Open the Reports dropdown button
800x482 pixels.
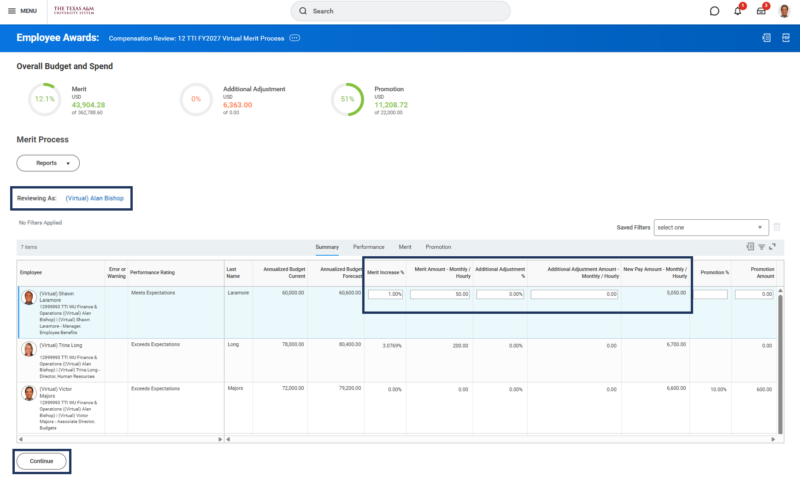point(48,163)
